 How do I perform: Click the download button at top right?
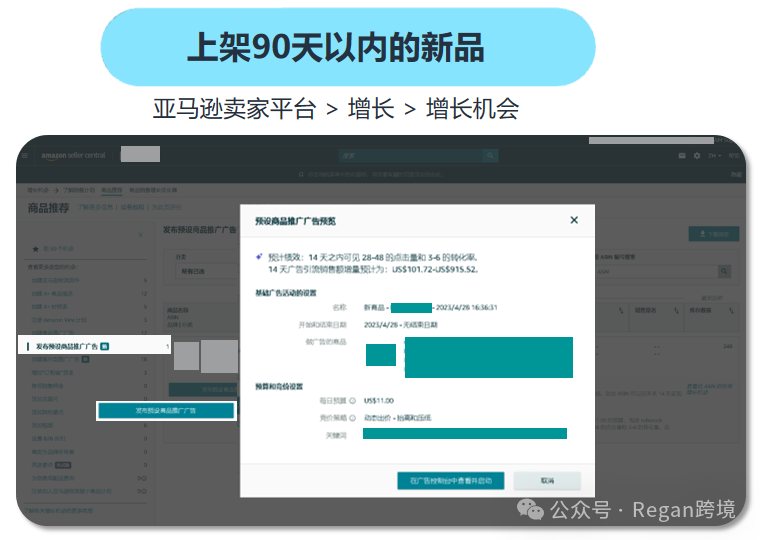point(714,234)
